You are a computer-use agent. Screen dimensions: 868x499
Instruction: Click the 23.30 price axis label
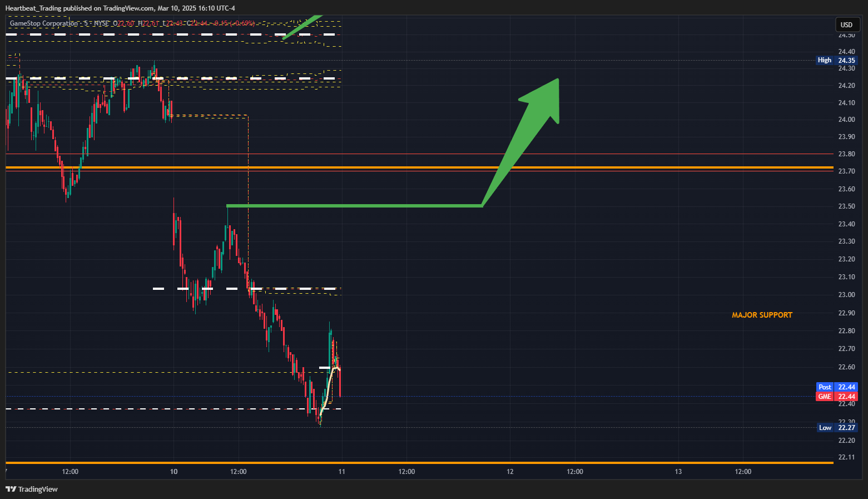click(x=846, y=241)
